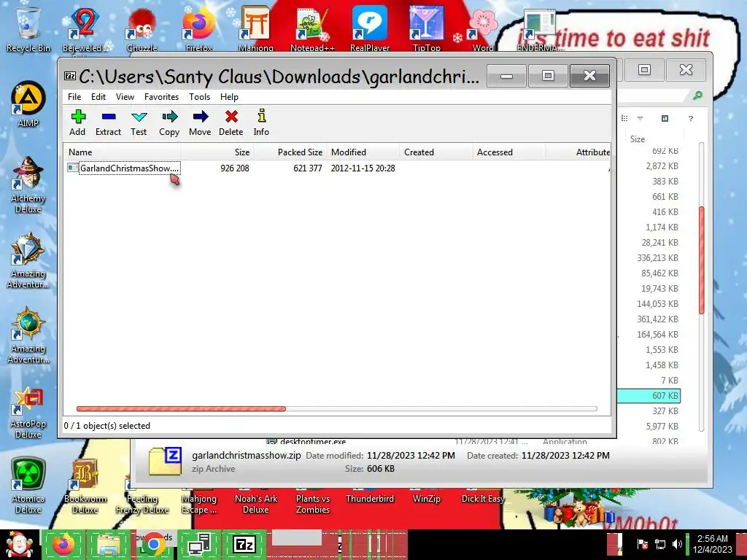Select the AIMP desktop shortcut
The image size is (747, 560).
click(28, 104)
